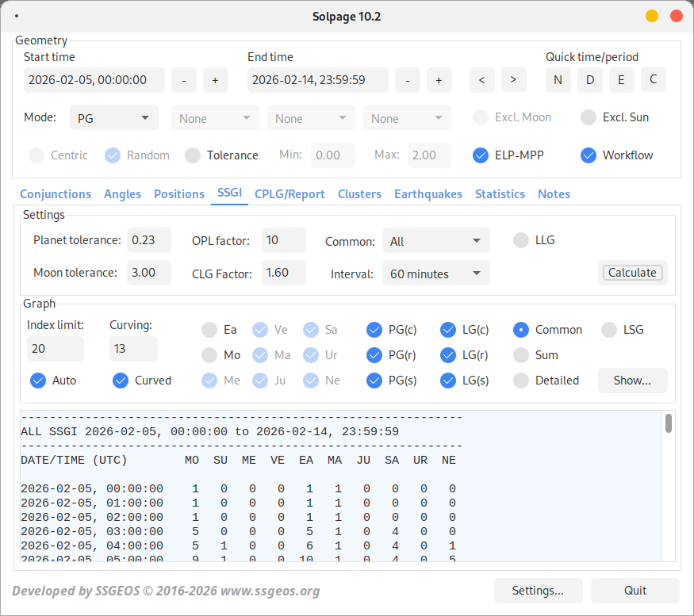
Task: Switch to the Earthquakes tab
Action: [x=428, y=193]
